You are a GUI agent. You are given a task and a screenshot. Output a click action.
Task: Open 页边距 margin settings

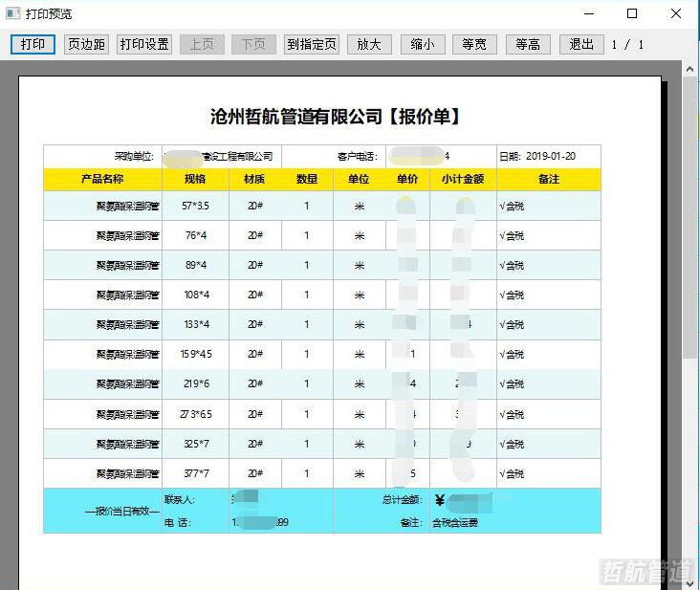point(86,44)
